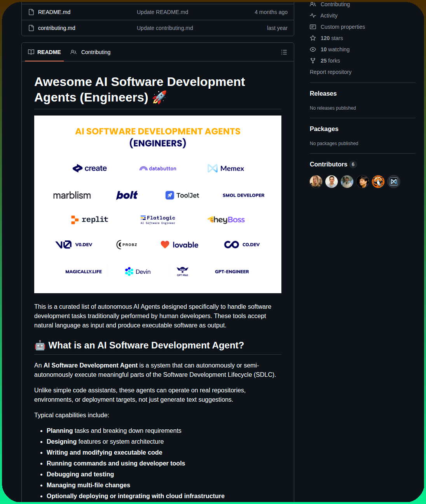This screenshot has height=504, width=426.
Task: Switch to the Contributing tab
Action: coord(91,52)
